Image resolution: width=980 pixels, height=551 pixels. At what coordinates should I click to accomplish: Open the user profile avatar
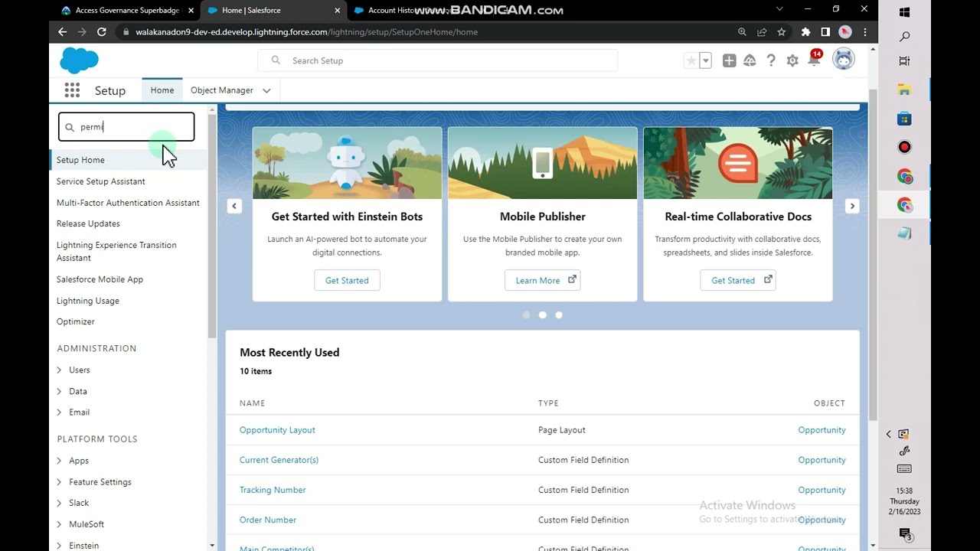click(843, 59)
